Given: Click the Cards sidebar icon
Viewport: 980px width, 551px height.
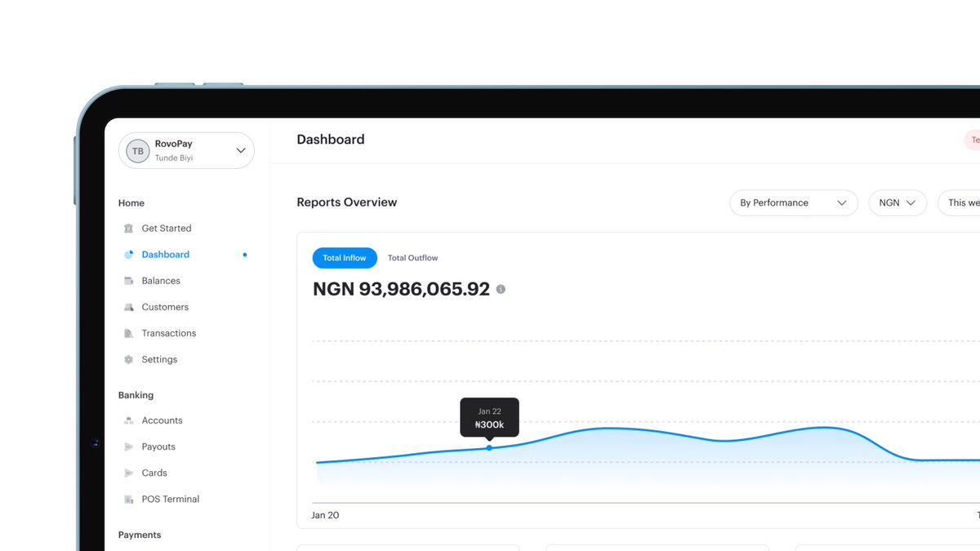Looking at the screenshot, I should click(x=128, y=473).
